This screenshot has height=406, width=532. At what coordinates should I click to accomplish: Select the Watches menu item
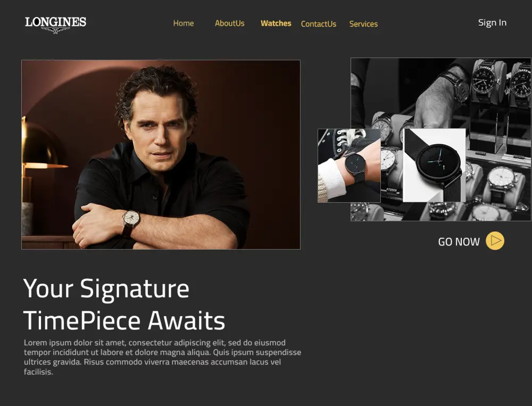[276, 23]
